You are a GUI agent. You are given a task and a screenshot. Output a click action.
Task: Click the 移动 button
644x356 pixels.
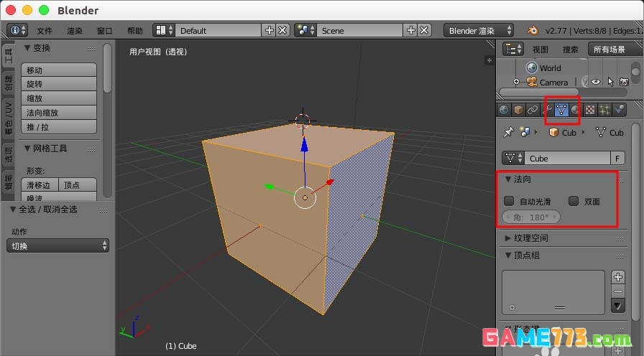click(59, 70)
